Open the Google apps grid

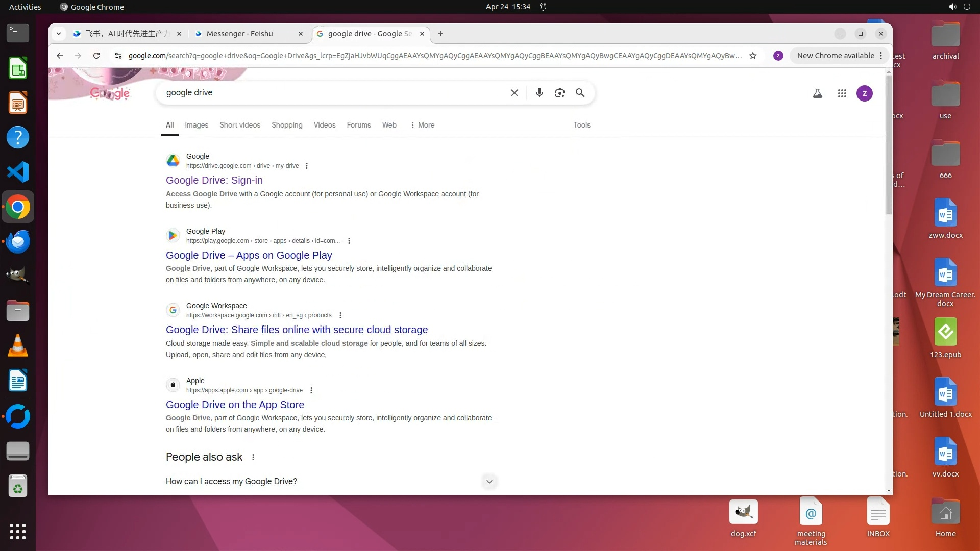click(842, 93)
